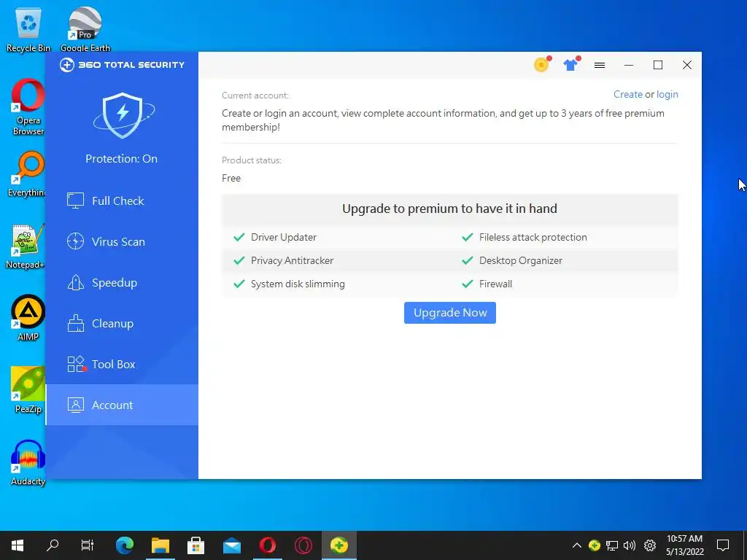Click the Fileless attack protection text
The height and width of the screenshot is (560, 747).
(533, 237)
